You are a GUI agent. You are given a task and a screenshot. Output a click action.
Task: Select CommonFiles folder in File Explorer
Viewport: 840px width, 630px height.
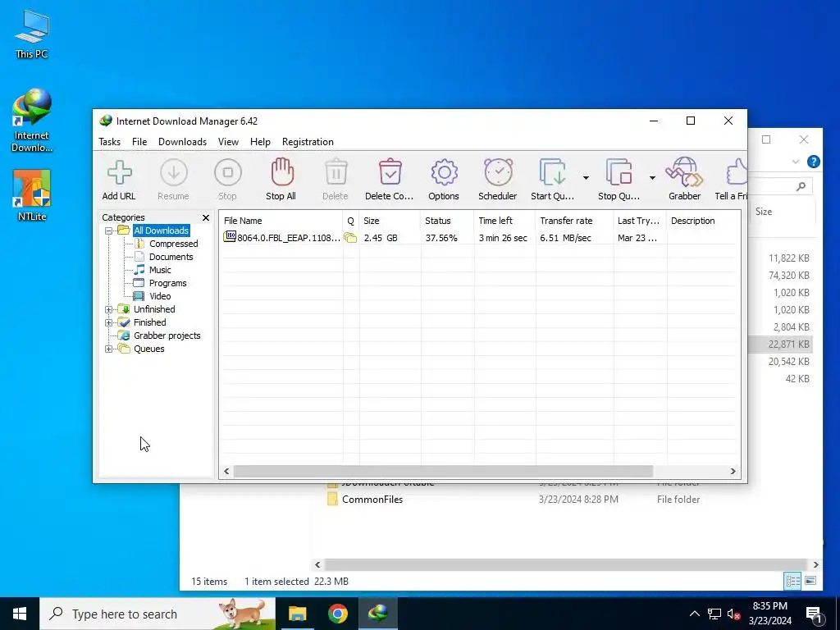372,500
